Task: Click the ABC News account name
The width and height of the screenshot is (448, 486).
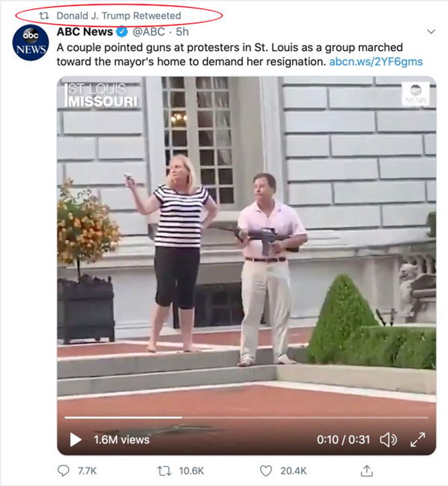Action: pyautogui.click(x=85, y=32)
